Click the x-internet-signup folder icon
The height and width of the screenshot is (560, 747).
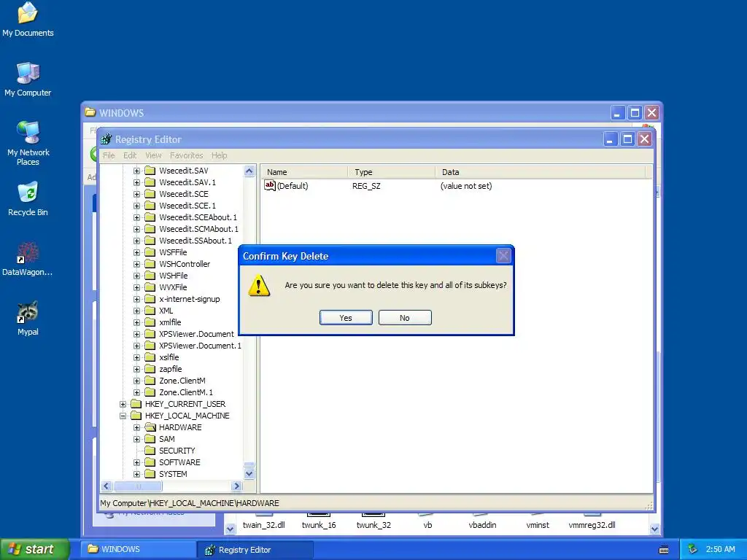(150, 298)
